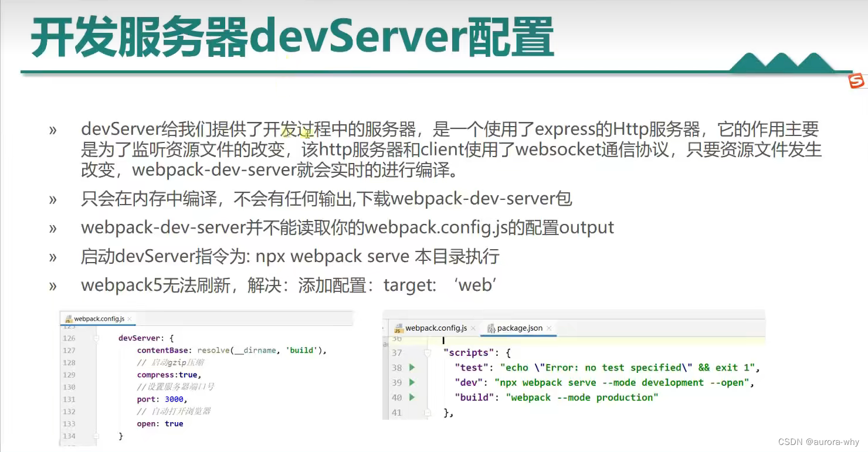Click the comment above port, on line 130
868x452 pixels.
(x=176, y=387)
